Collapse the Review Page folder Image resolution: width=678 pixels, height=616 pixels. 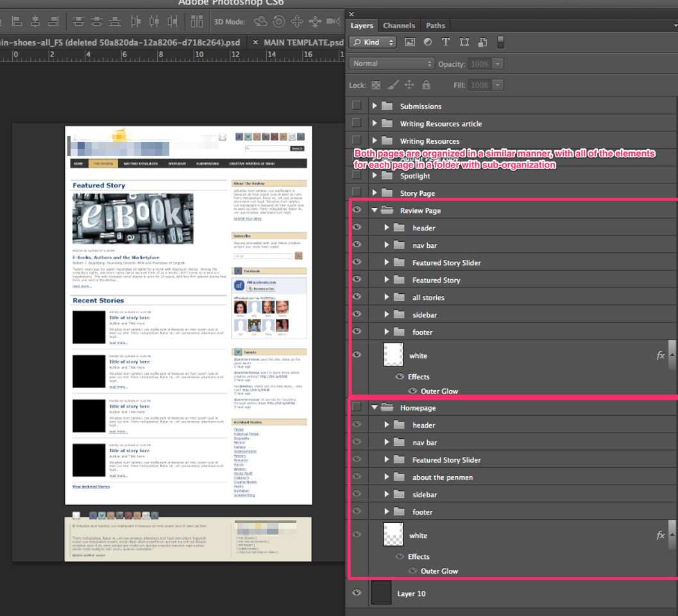coord(375,210)
